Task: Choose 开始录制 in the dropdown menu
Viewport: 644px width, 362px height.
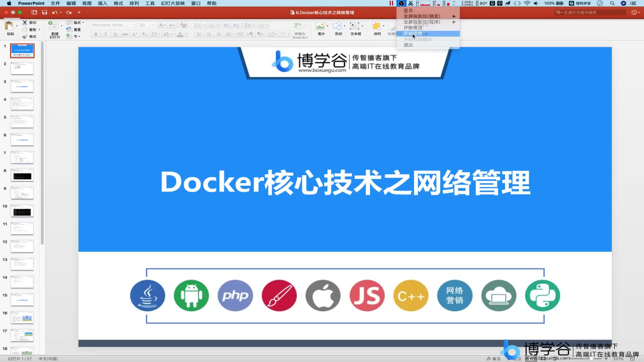Action: pos(428,34)
